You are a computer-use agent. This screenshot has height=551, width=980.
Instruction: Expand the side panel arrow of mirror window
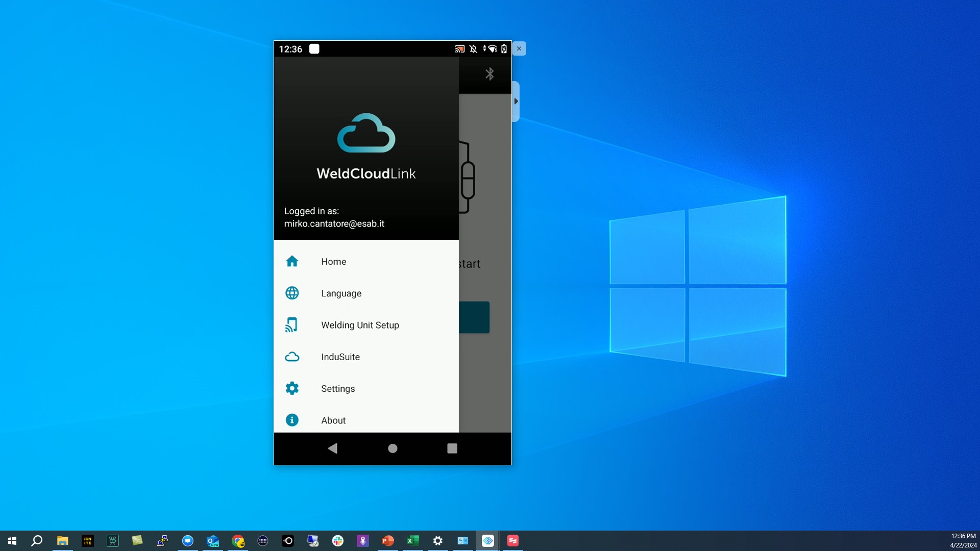click(x=516, y=101)
